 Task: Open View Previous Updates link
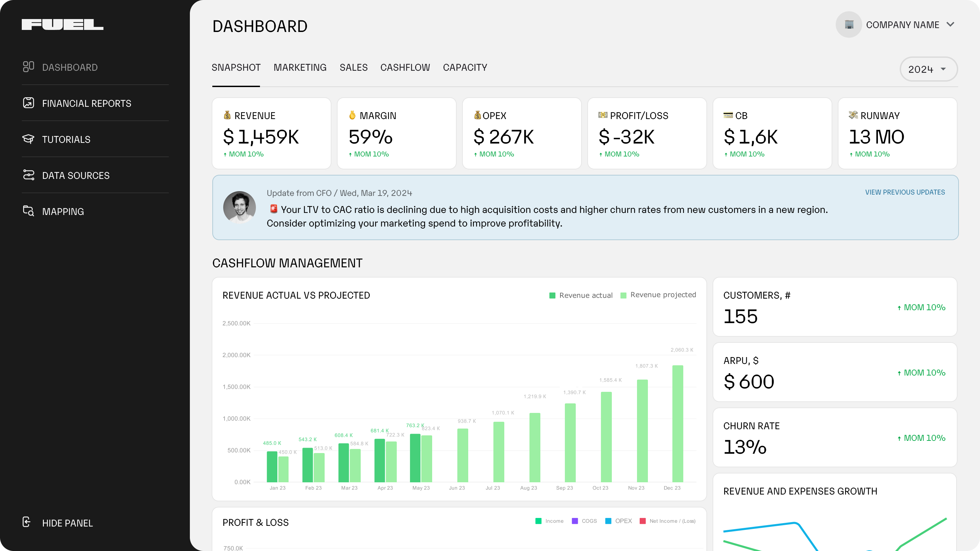point(905,193)
